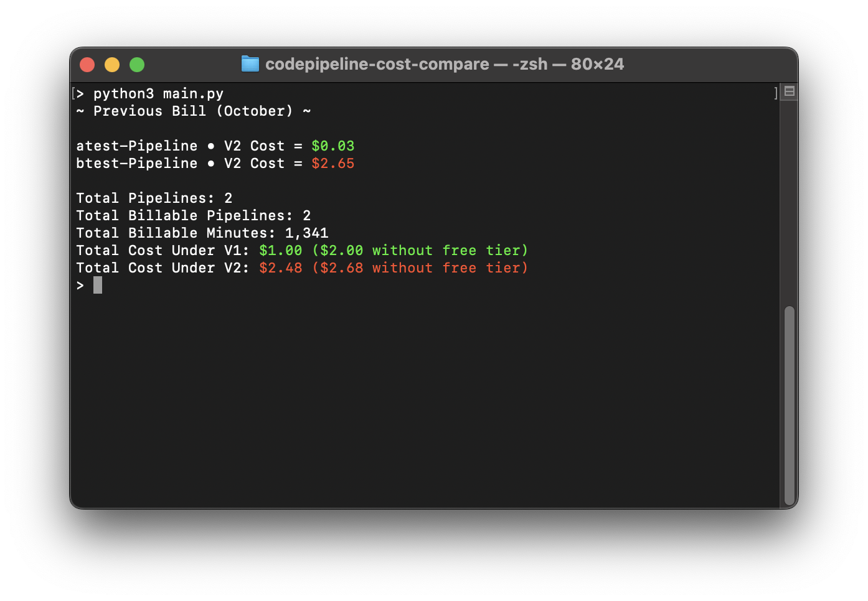The width and height of the screenshot is (868, 601).
Task: Click the python3 main.py command text
Action: pos(158,94)
